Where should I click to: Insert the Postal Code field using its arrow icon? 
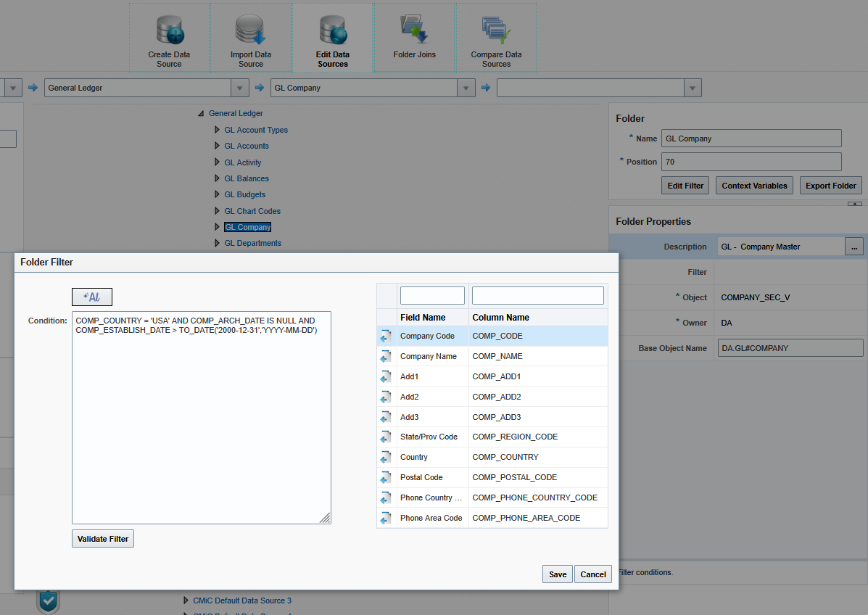(386, 478)
